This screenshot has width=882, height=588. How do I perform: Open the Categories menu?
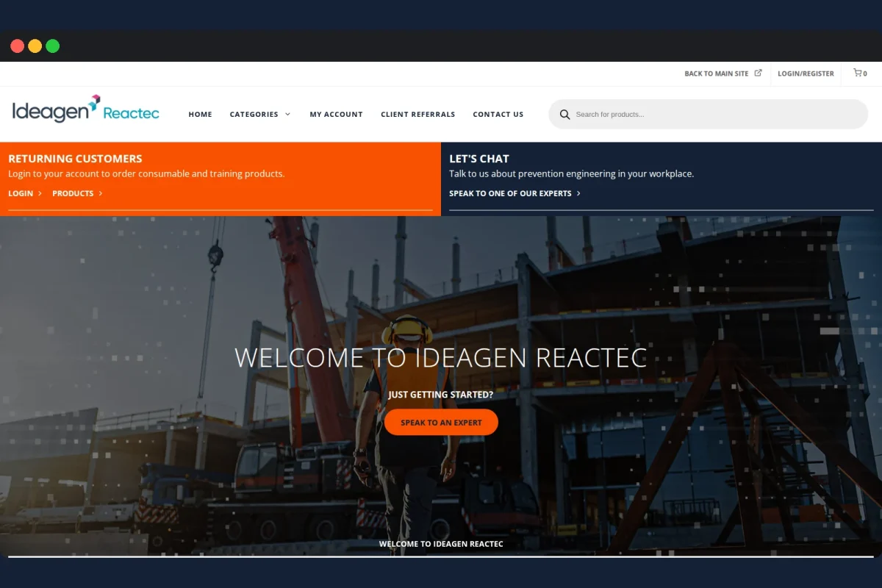click(254, 114)
